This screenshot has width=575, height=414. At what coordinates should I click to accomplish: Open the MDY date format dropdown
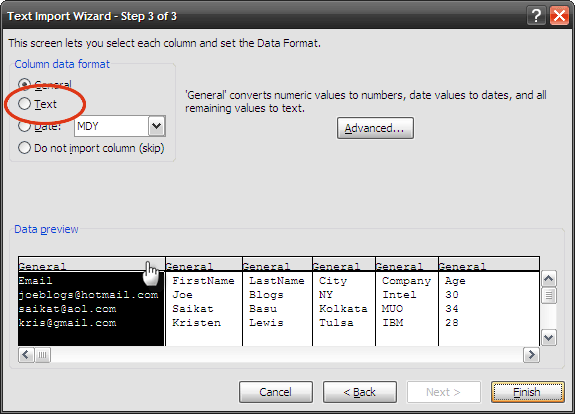click(157, 126)
